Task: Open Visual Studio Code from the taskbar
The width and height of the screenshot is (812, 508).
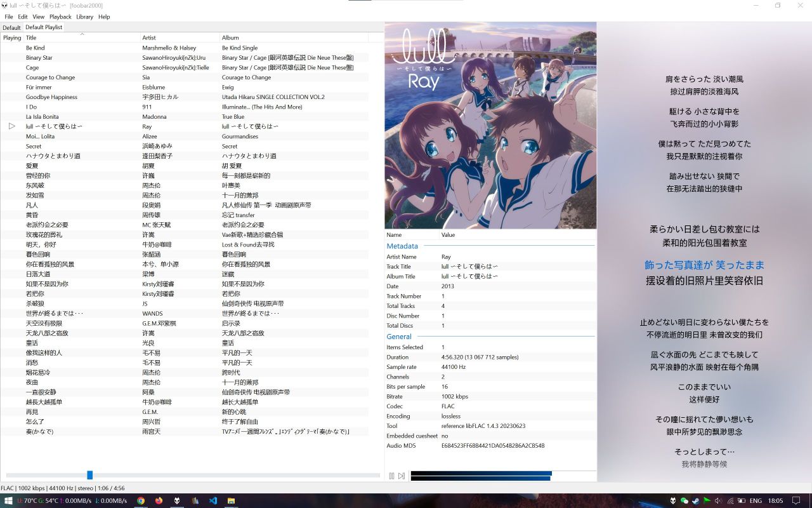Action: [213, 500]
